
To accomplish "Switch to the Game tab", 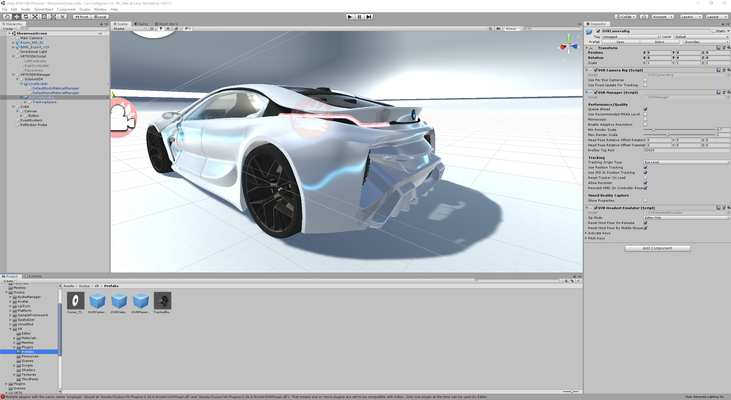I will 141,24.
